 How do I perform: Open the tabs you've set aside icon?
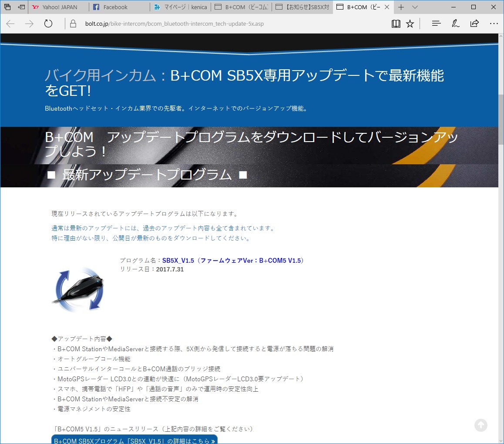pos(7,7)
